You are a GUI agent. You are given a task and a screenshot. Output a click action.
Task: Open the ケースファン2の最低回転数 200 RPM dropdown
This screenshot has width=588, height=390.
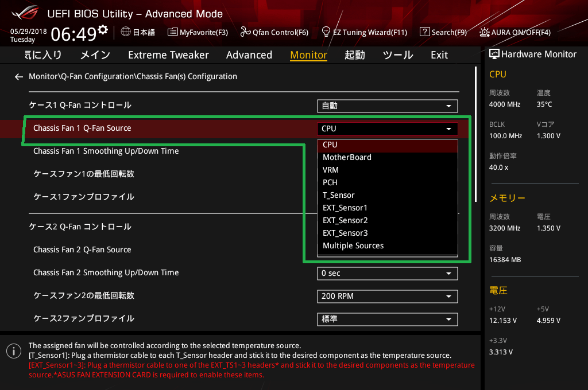click(388, 297)
